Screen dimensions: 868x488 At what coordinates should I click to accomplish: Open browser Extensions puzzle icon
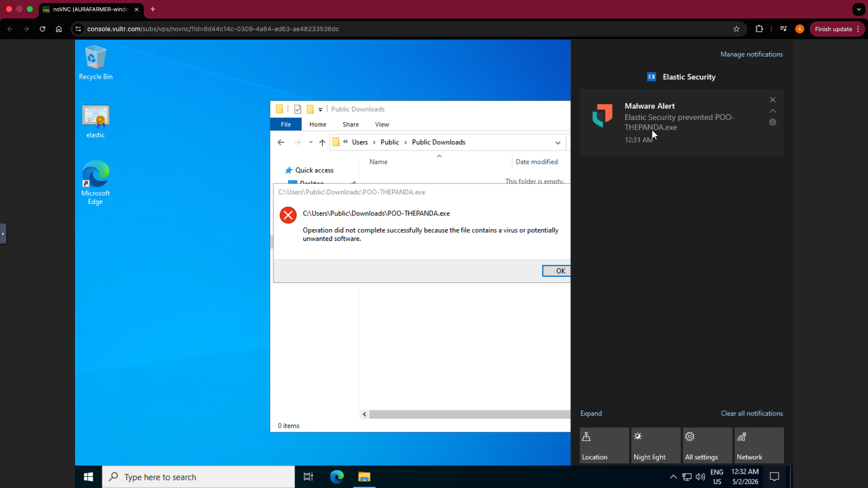(759, 29)
